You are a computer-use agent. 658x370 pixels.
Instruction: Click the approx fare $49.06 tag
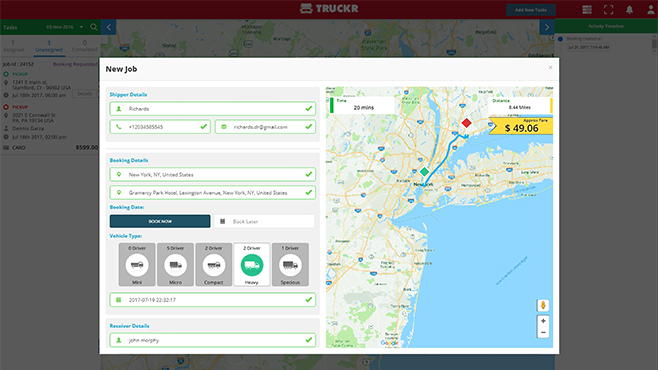(x=521, y=126)
